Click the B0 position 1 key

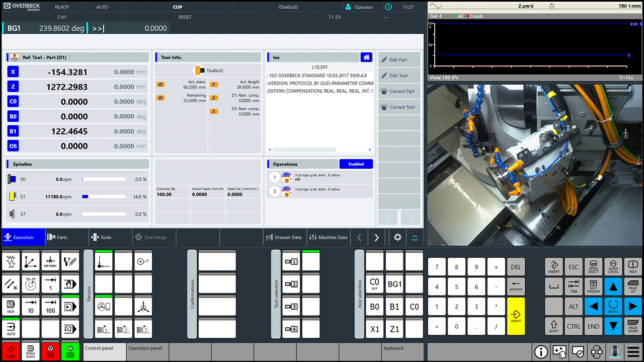click(104, 328)
